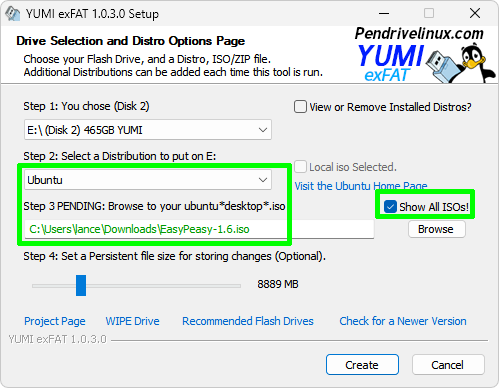Close the YUMI exFAT Setup window
Viewport: 499px width, 388px height.
(x=475, y=14)
